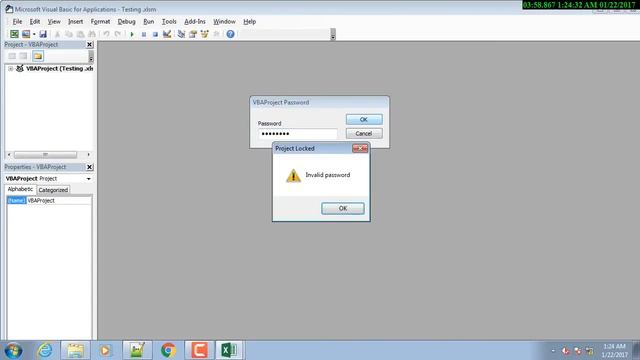Click OK in VBAProject Password dialog
Image resolution: width=640 pixels, height=360 pixels.
tap(364, 120)
